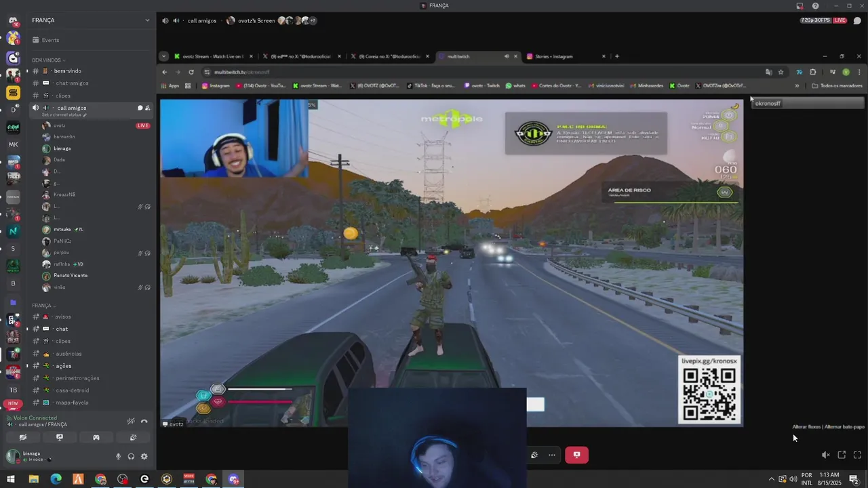Open the mapa-favela text channel

pyautogui.click(x=90, y=403)
